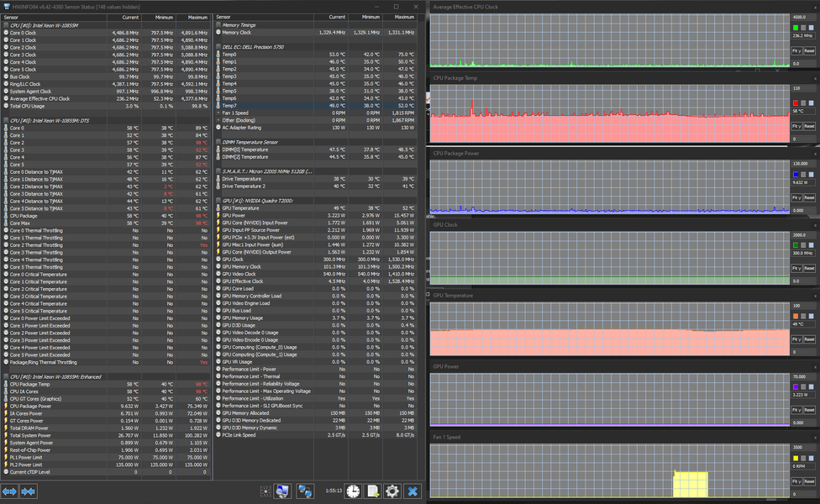Select the CPU [#0]: Intel Xeon W-10855M: DTS group

point(106,120)
